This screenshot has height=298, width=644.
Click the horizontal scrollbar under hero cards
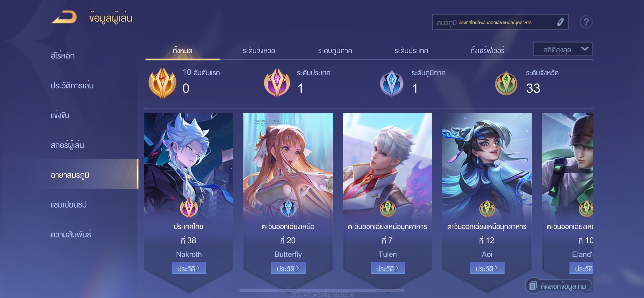(x=322, y=291)
